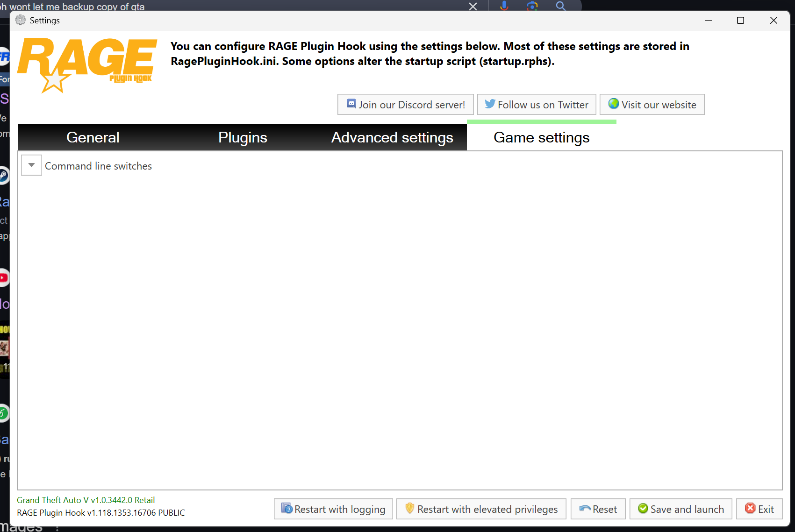This screenshot has height=532, width=795.
Task: Minimize the Settings window
Action: 708,21
